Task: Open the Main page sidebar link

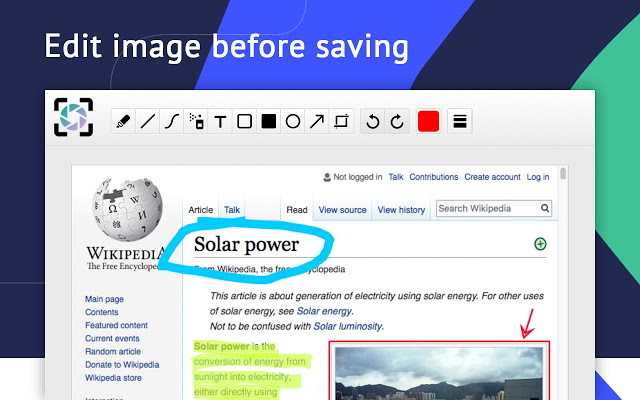Action: (104, 299)
